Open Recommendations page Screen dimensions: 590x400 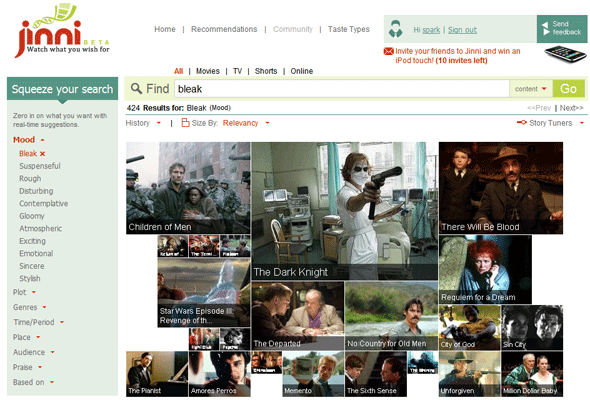click(224, 29)
